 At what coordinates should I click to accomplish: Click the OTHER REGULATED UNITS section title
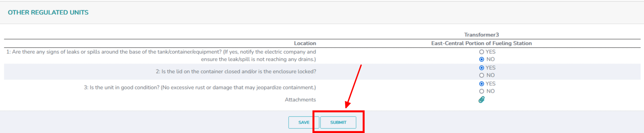coord(48,12)
